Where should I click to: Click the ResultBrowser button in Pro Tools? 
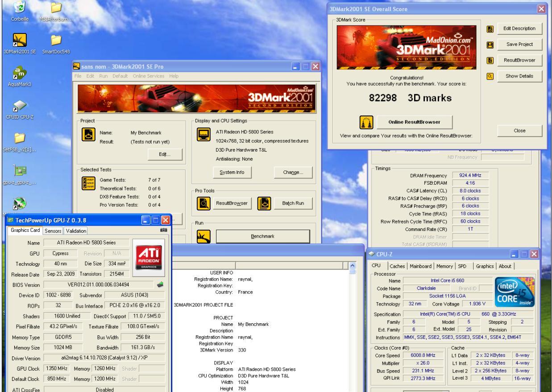tap(232, 203)
